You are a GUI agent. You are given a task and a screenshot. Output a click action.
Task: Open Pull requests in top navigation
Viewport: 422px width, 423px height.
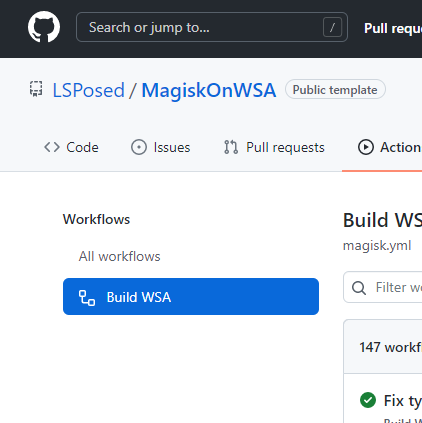point(393,28)
